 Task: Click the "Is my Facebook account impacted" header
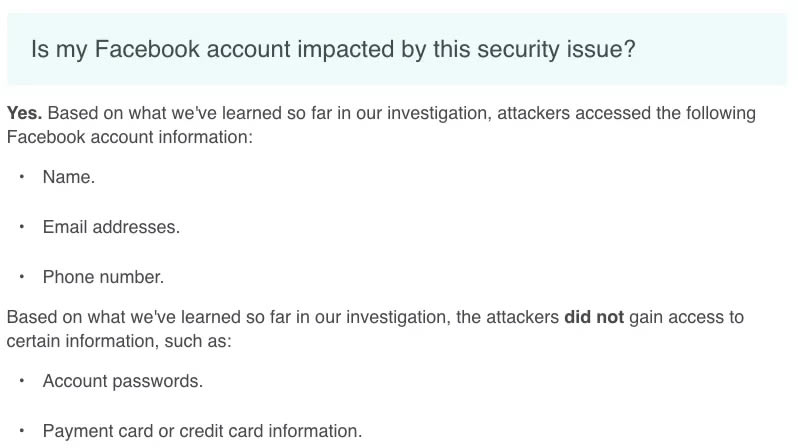[333, 49]
